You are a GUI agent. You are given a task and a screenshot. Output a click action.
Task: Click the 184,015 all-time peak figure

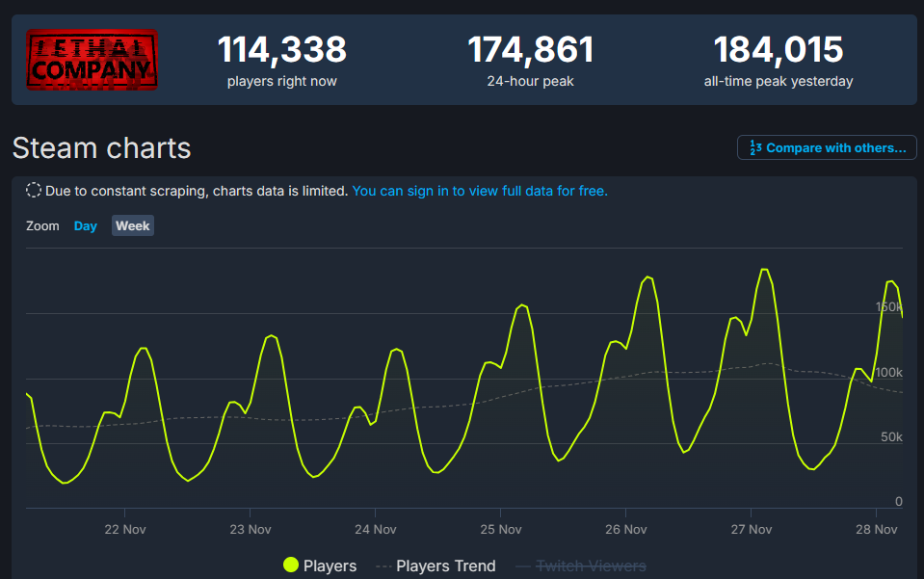pos(779,49)
